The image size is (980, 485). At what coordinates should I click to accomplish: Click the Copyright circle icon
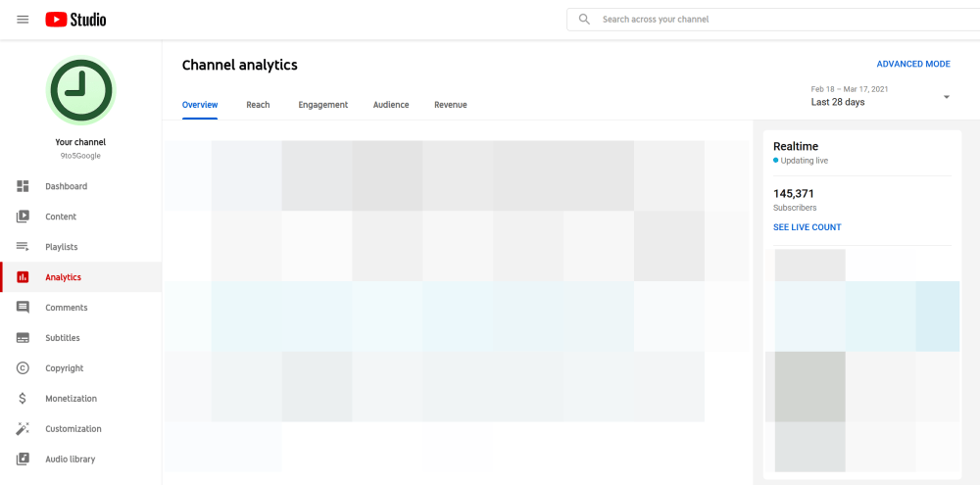coord(23,368)
